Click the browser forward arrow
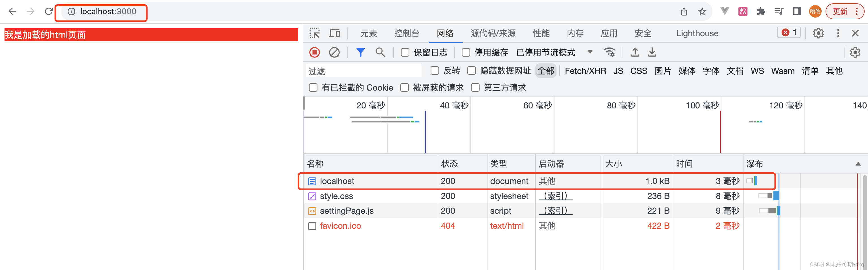Viewport: 868px width, 270px height. point(31,11)
